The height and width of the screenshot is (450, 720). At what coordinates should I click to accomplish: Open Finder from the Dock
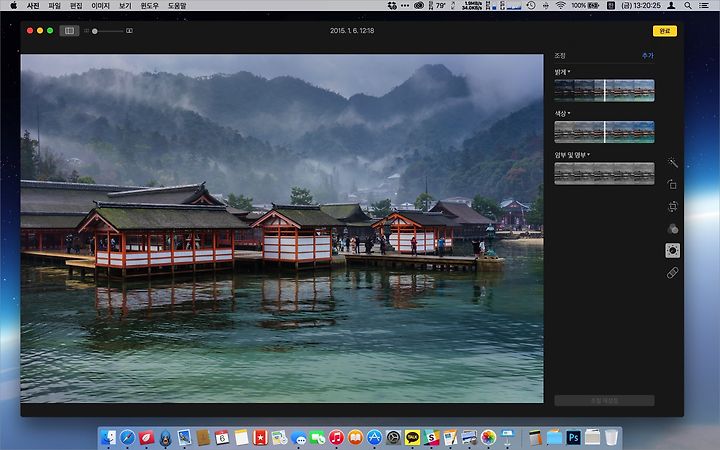pos(108,437)
